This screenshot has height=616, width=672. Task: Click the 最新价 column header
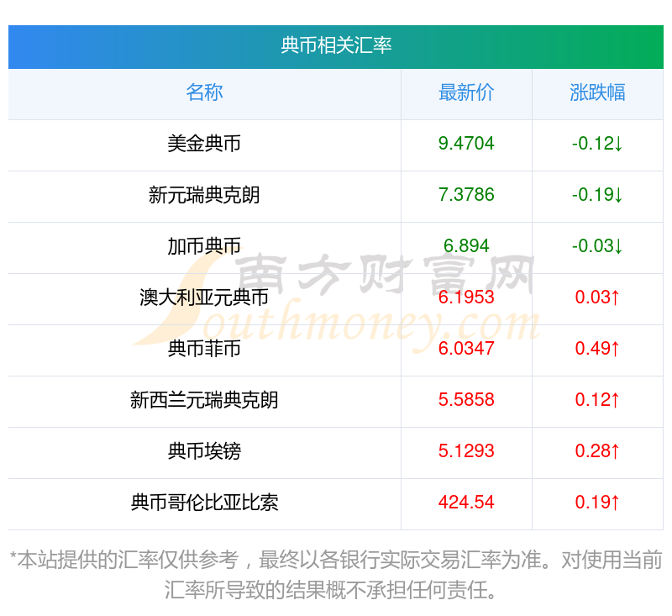coord(466,92)
